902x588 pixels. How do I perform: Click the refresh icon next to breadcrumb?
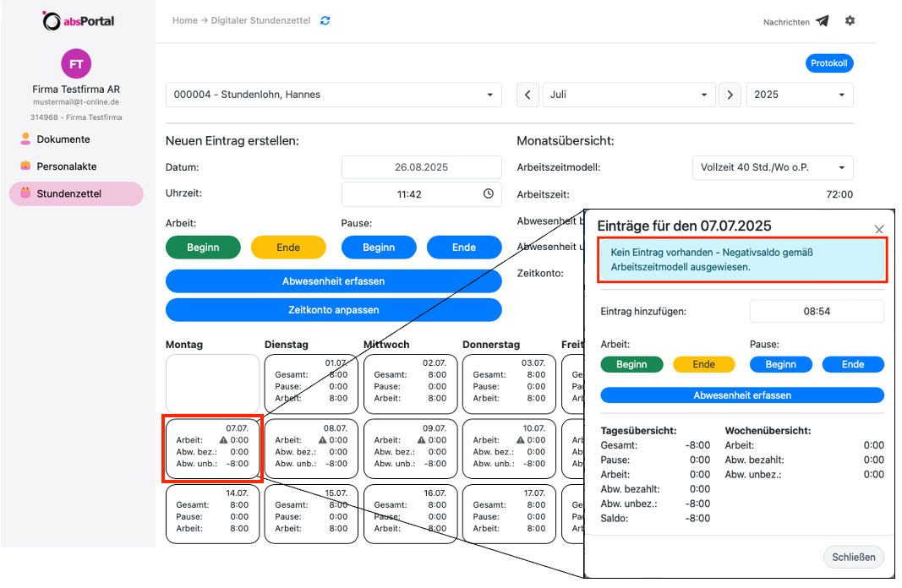pyautogui.click(x=325, y=20)
